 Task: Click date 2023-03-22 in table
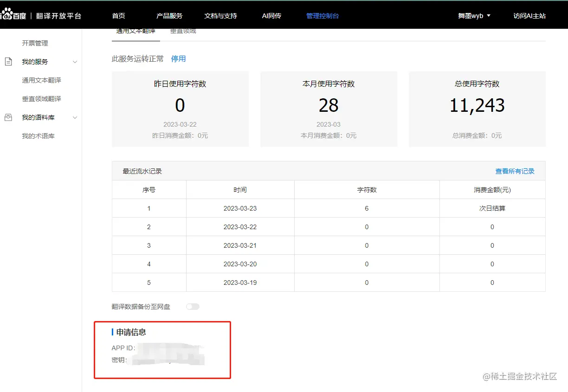pos(240,227)
